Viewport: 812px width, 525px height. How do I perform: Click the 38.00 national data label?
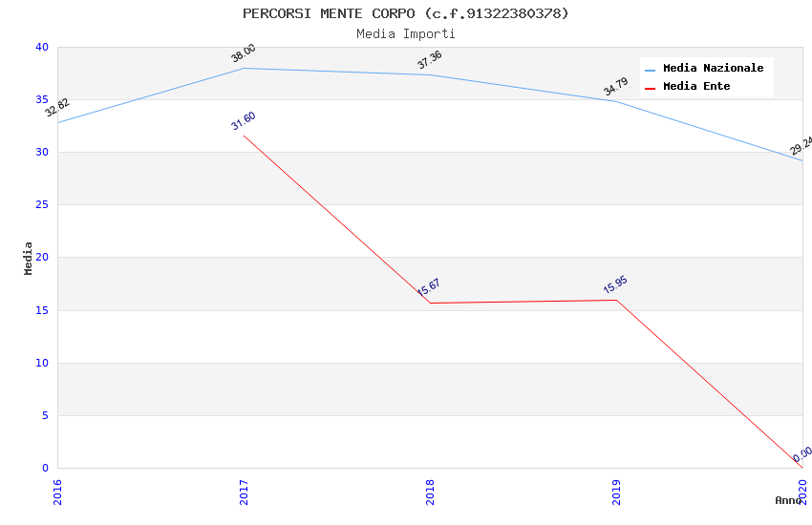coord(244,53)
